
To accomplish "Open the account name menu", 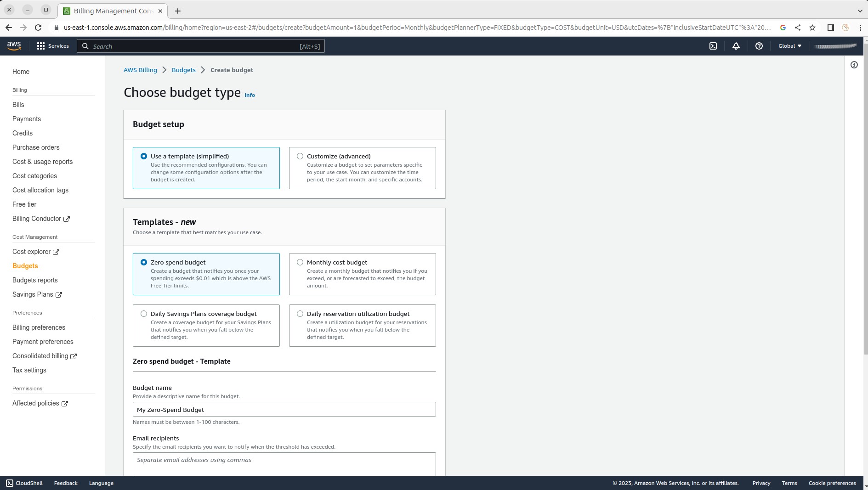I will (835, 46).
